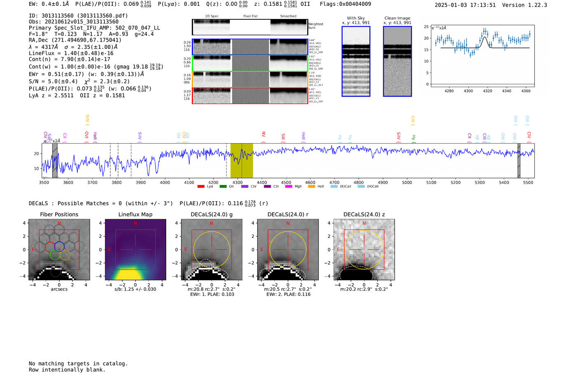Click the green fiber circle in Fiber Positions
This screenshot has height=392, width=576.
tap(55, 255)
